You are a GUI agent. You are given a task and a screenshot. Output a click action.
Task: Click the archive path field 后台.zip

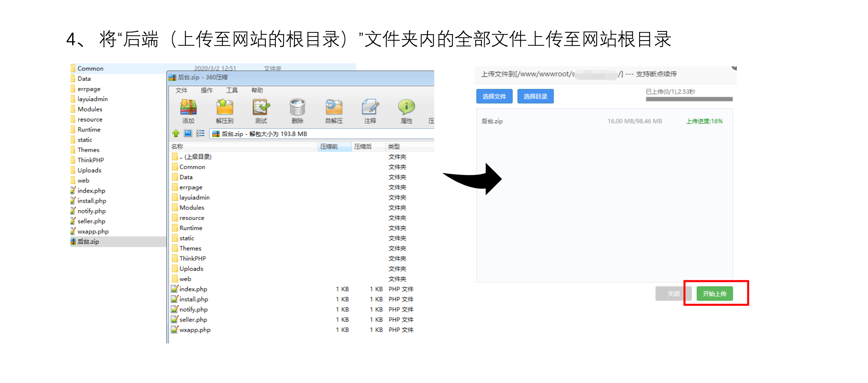coord(322,134)
